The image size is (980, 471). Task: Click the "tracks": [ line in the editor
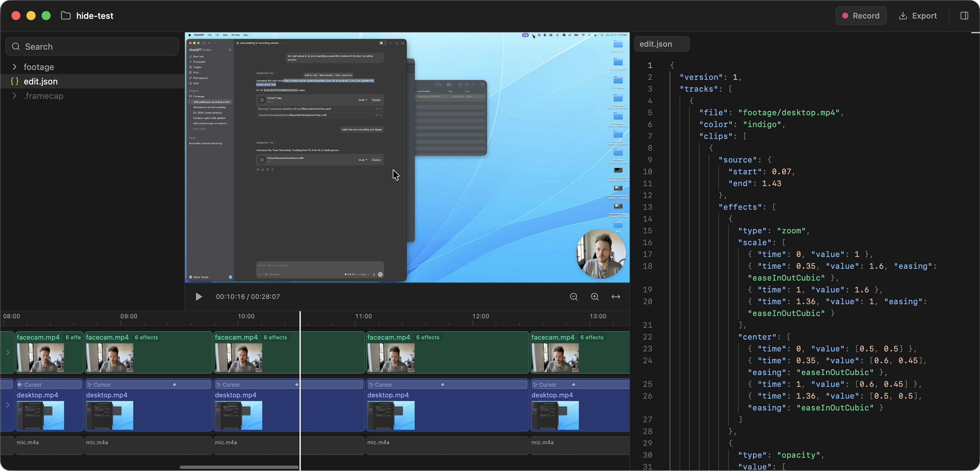coord(706,89)
